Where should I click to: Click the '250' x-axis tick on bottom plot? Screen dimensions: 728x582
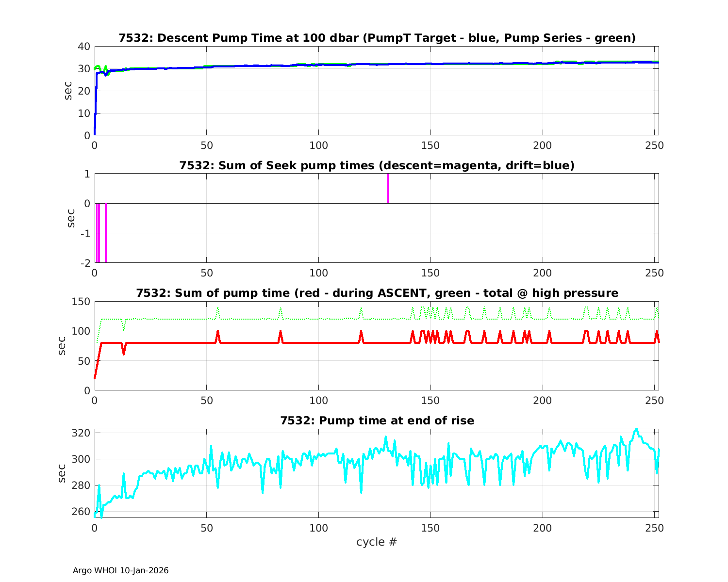pyautogui.click(x=654, y=527)
